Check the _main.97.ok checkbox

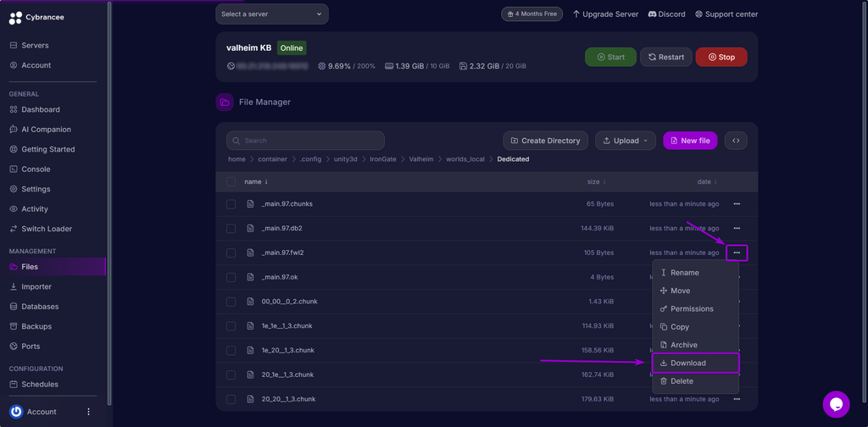coord(231,277)
